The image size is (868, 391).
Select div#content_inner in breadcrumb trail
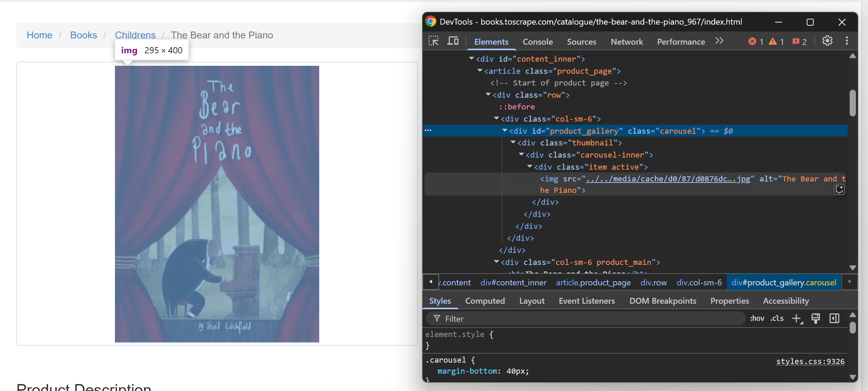tap(513, 283)
